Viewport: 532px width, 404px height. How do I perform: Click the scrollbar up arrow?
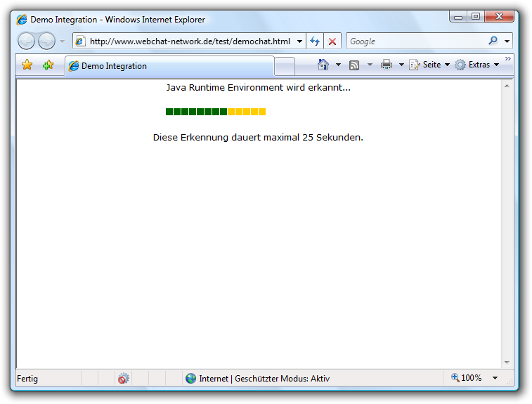507,86
